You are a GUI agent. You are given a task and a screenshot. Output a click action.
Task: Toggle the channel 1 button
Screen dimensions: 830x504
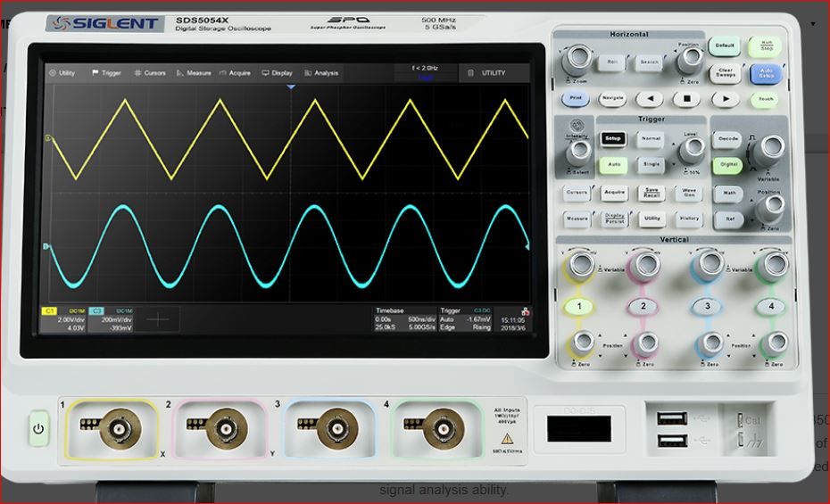coord(578,306)
